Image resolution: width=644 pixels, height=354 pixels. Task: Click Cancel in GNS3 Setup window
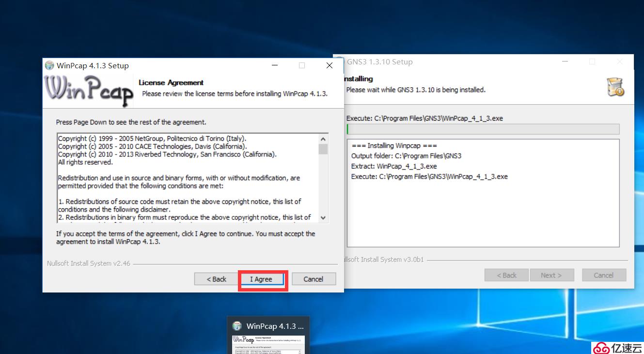click(604, 275)
